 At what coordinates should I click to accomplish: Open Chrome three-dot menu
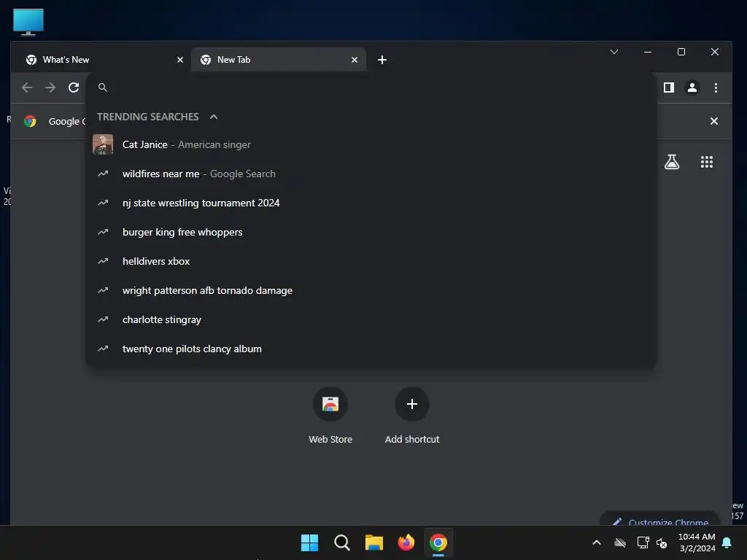(x=716, y=87)
